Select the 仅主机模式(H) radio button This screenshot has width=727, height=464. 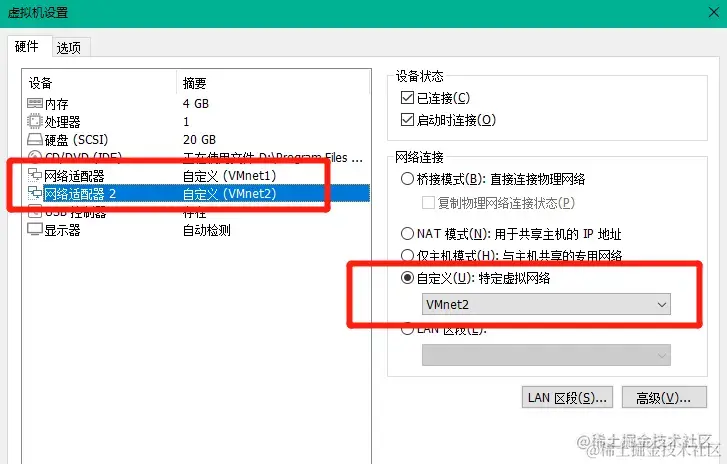tap(407, 255)
